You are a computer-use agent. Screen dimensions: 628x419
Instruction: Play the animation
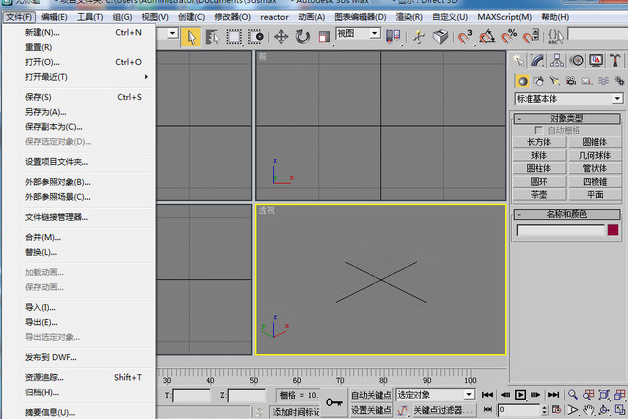(520, 395)
